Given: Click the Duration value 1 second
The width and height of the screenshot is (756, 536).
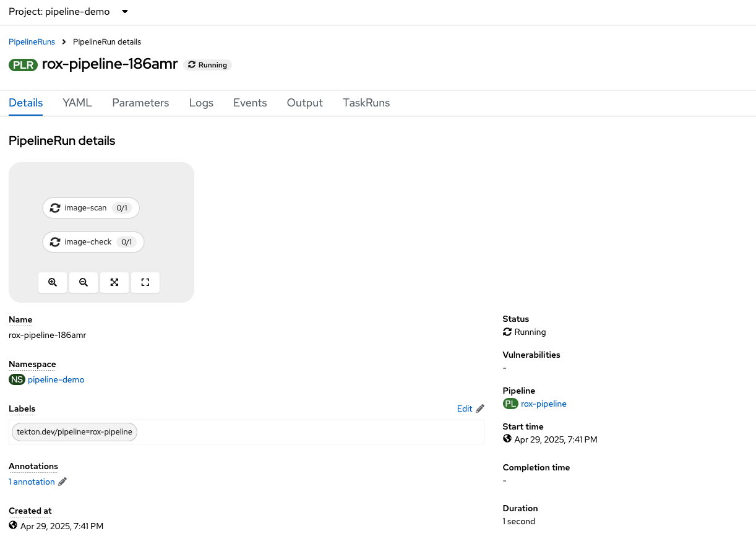Looking at the screenshot, I should point(519,521).
